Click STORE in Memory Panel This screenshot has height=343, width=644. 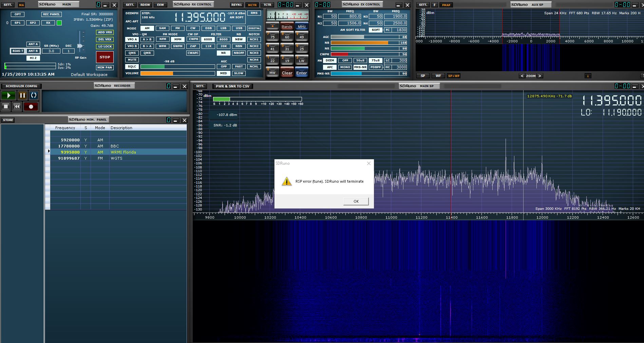point(8,120)
